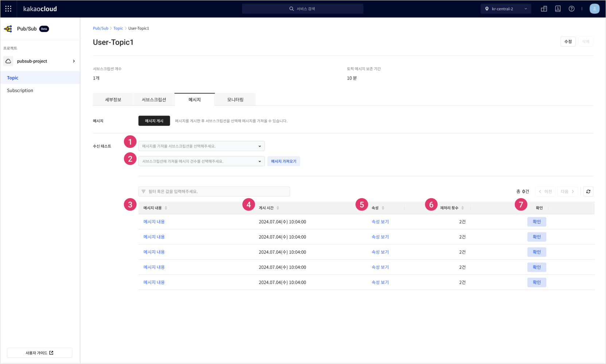Open the document notice icon in header

pos(558,9)
